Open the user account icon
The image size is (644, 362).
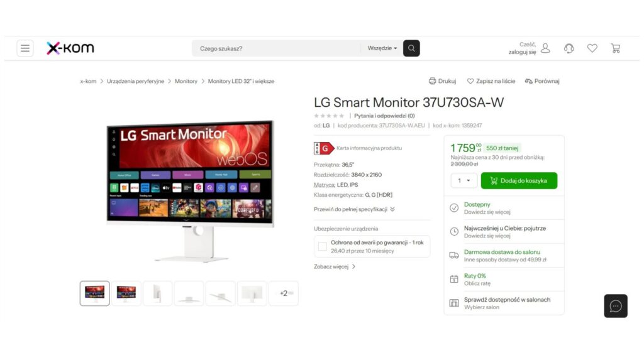coord(545,48)
